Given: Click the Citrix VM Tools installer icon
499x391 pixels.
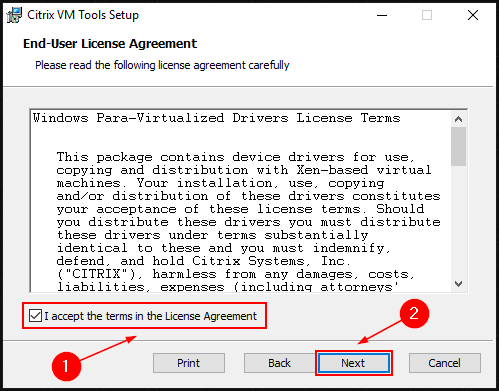Looking at the screenshot, I should coord(14,15).
